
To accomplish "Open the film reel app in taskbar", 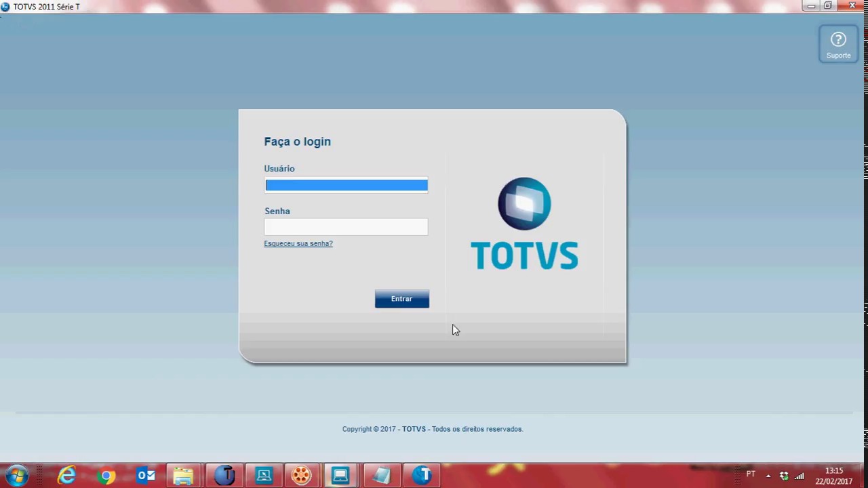I will point(302,476).
